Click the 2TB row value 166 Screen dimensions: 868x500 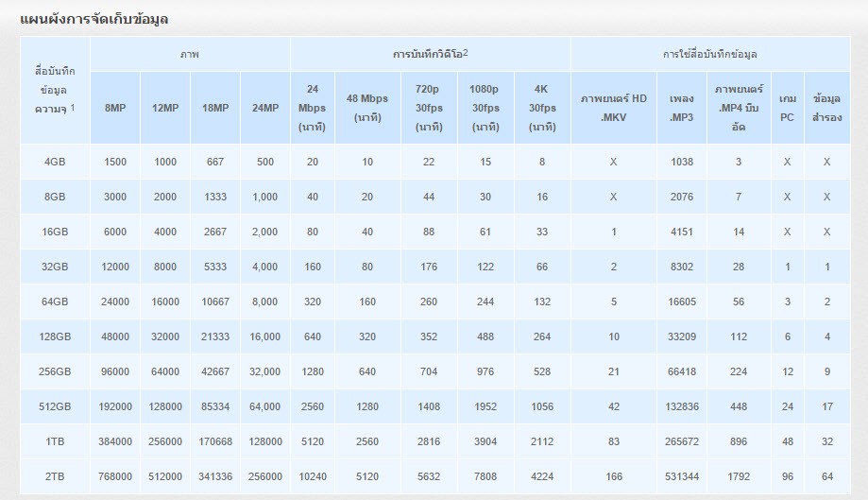(614, 476)
